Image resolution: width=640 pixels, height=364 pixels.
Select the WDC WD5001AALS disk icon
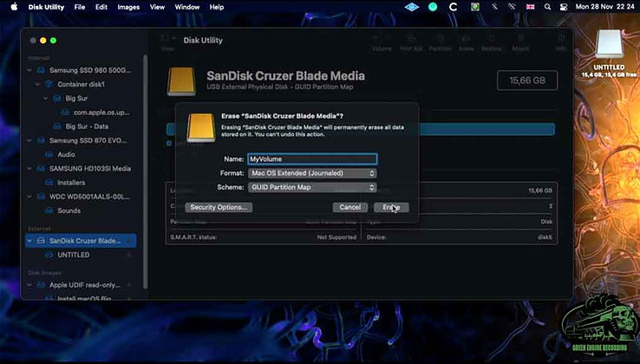[41, 197]
